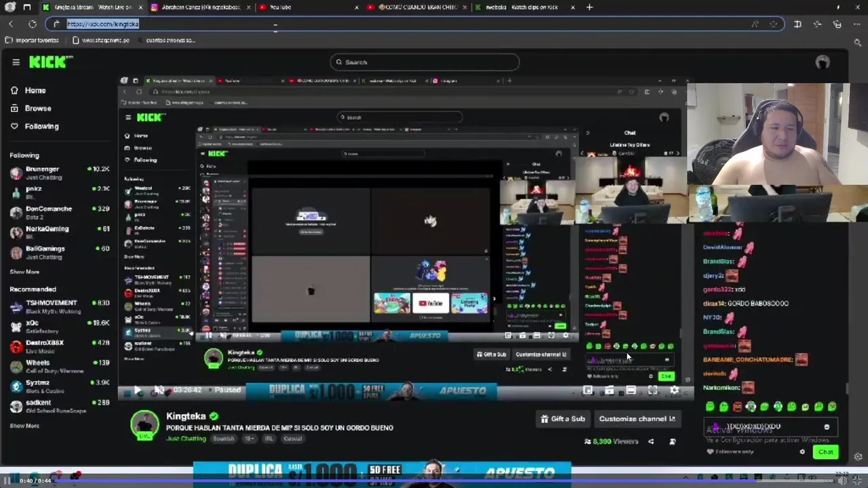Reload the page with the refresh icon

(x=32, y=24)
